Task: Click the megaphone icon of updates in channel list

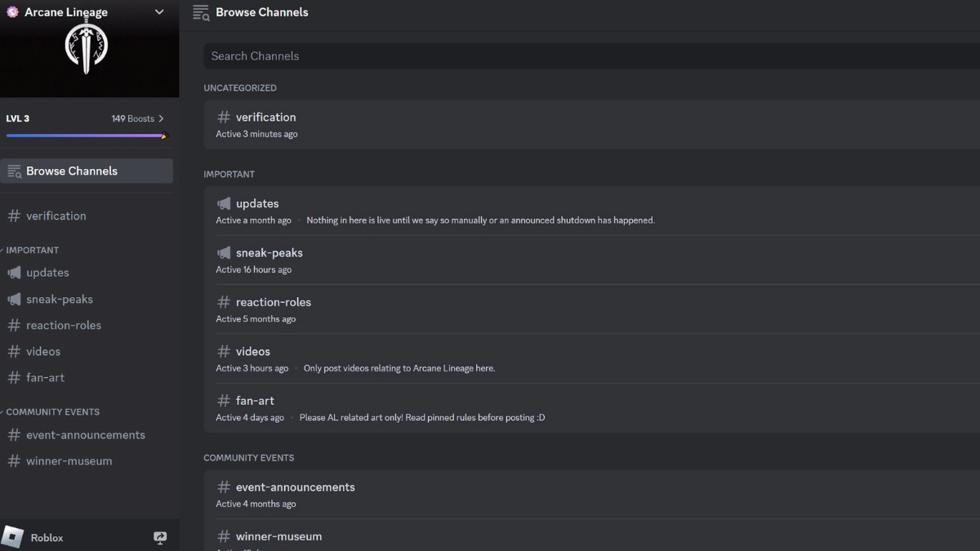Action: (x=224, y=203)
